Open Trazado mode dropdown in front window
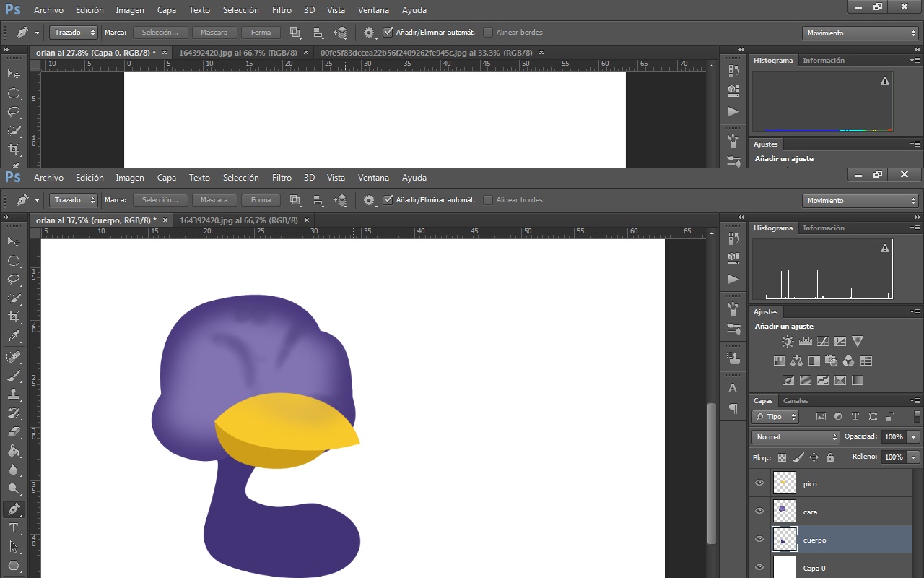Viewport: 924px width, 578px height. click(x=74, y=200)
